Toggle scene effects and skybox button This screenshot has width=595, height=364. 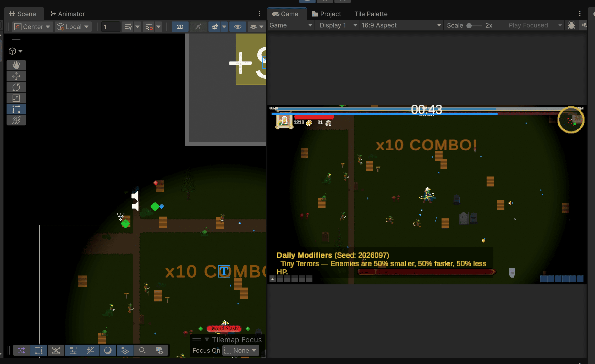pos(215,27)
